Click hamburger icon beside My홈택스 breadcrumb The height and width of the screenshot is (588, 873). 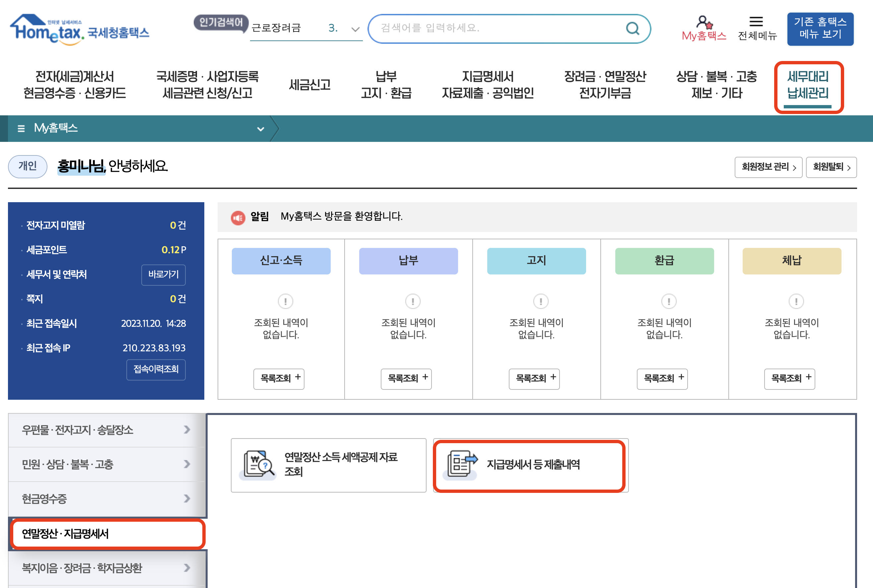(x=21, y=129)
